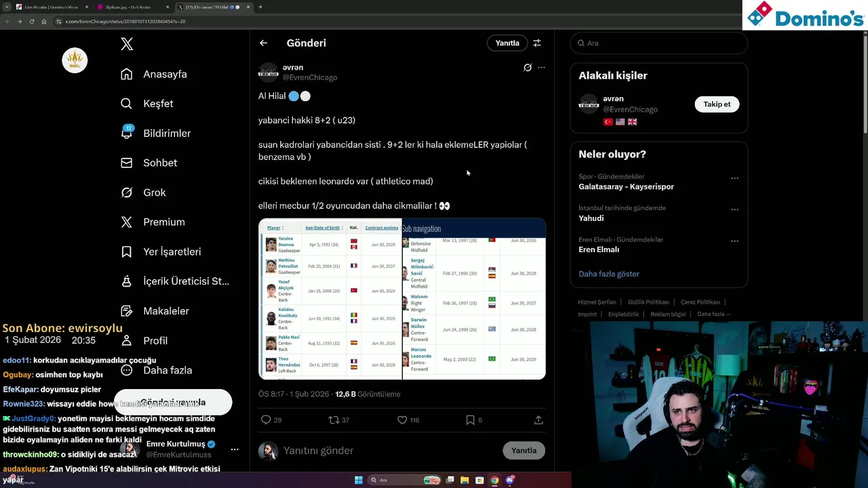
Task: Open the left squad table image
Action: (x=330, y=298)
